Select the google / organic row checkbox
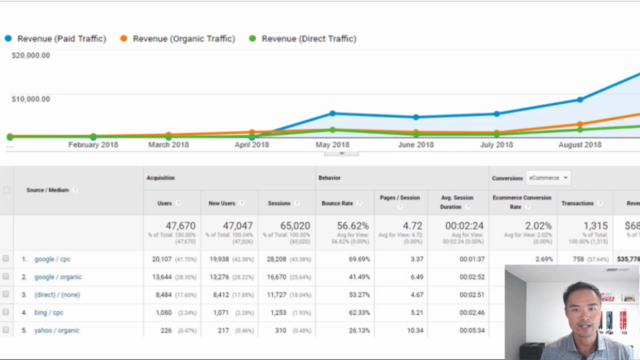The image size is (640, 360). point(6,276)
